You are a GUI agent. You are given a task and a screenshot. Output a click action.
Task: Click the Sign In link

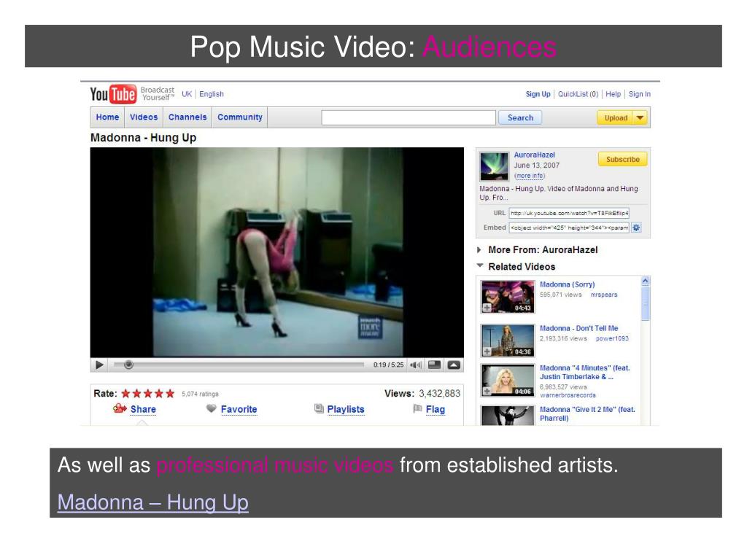[639, 94]
